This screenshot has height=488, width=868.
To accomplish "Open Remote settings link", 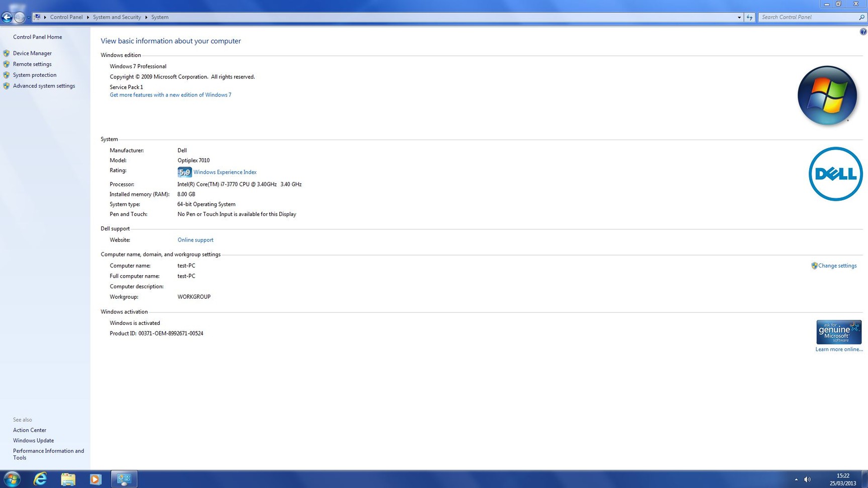I will [x=32, y=64].
